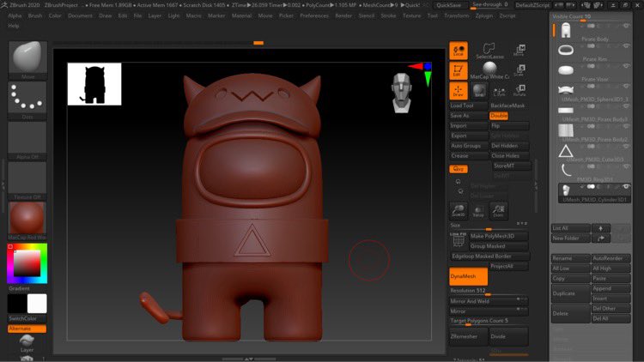644x362 pixels.
Task: Click the Export button
Action: 468,136
